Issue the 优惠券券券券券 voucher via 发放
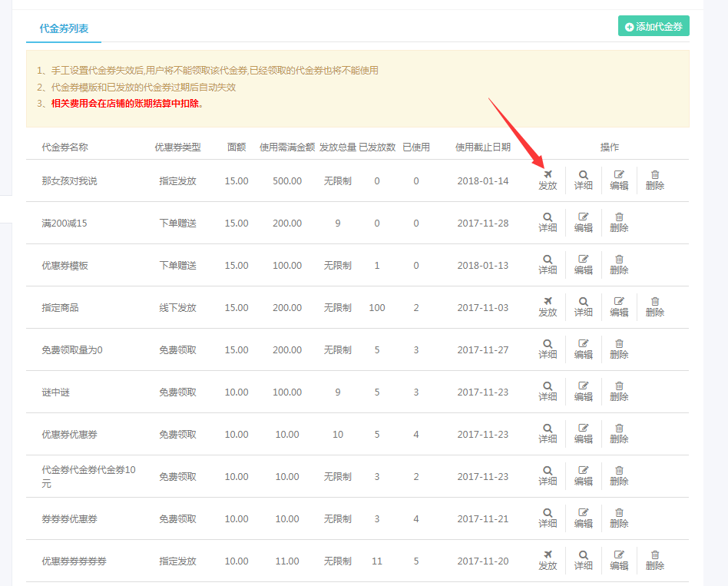Image resolution: width=728 pixels, height=586 pixels. (x=548, y=560)
